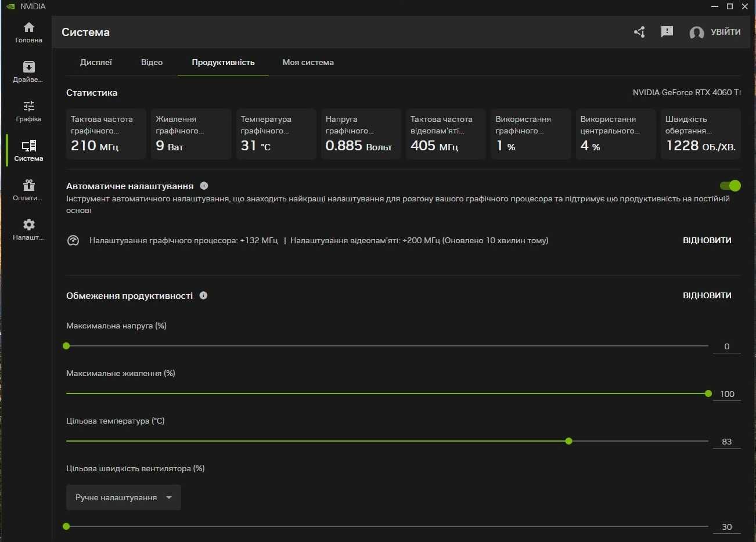Click the speedometer tuning icon
This screenshot has height=542, width=756.
pyautogui.click(x=73, y=240)
